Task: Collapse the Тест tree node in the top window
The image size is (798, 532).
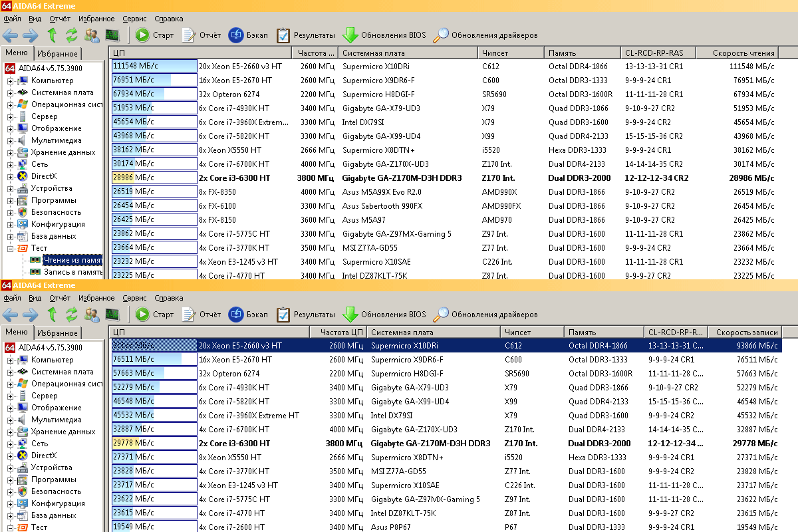Action: [11, 248]
